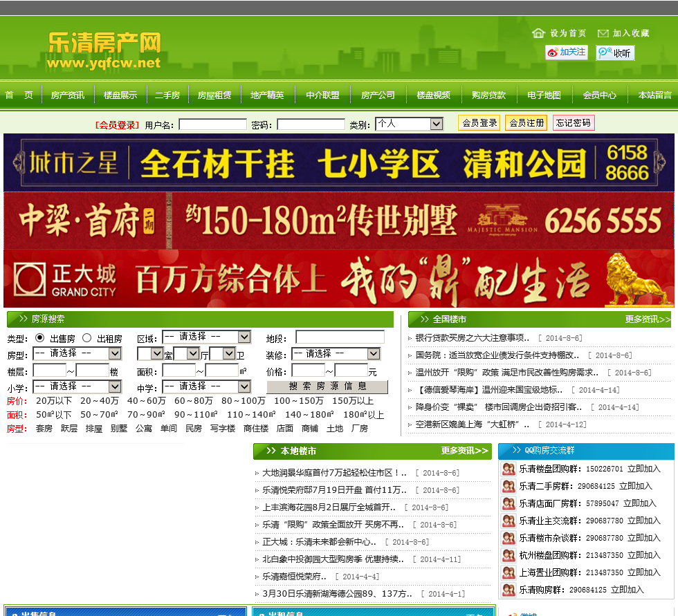Click the house icon for 设为首页

pos(539,33)
